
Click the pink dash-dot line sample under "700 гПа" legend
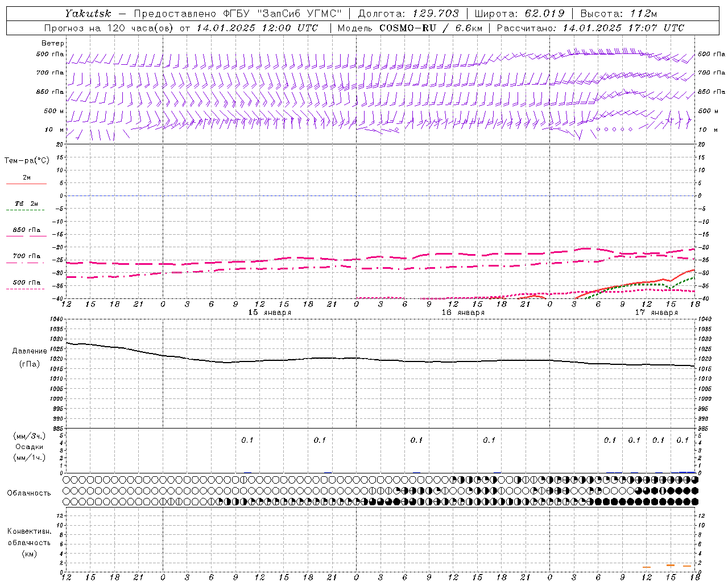(26, 263)
